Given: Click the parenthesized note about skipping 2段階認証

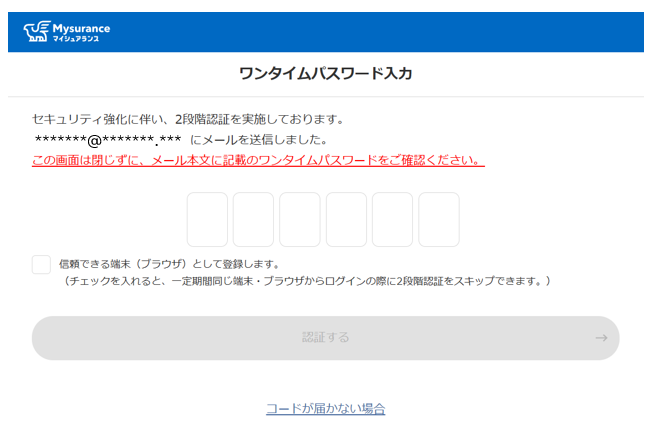Looking at the screenshot, I should [307, 282].
